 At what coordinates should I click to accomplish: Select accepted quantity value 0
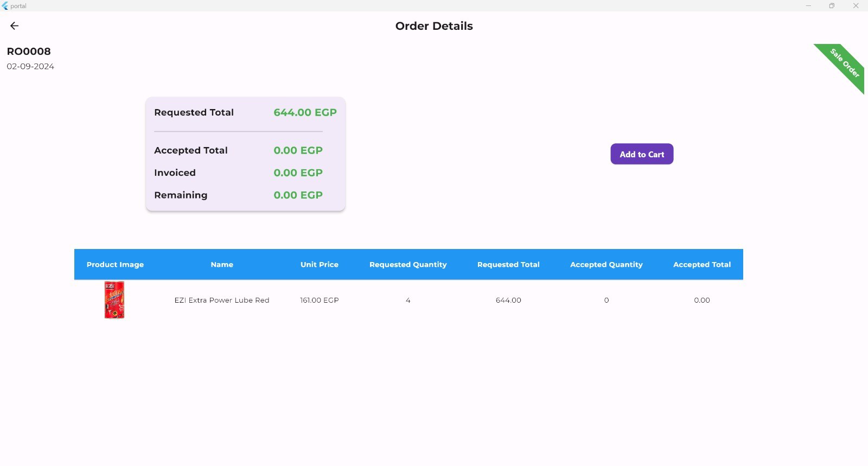point(607,300)
